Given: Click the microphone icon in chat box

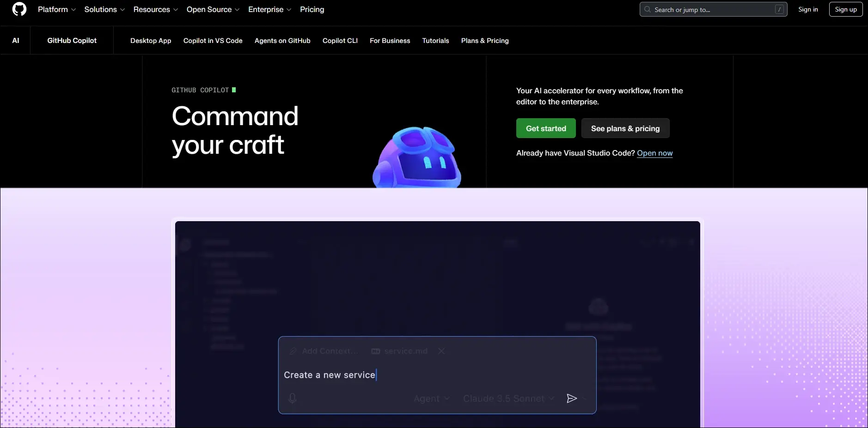Looking at the screenshot, I should [292, 398].
